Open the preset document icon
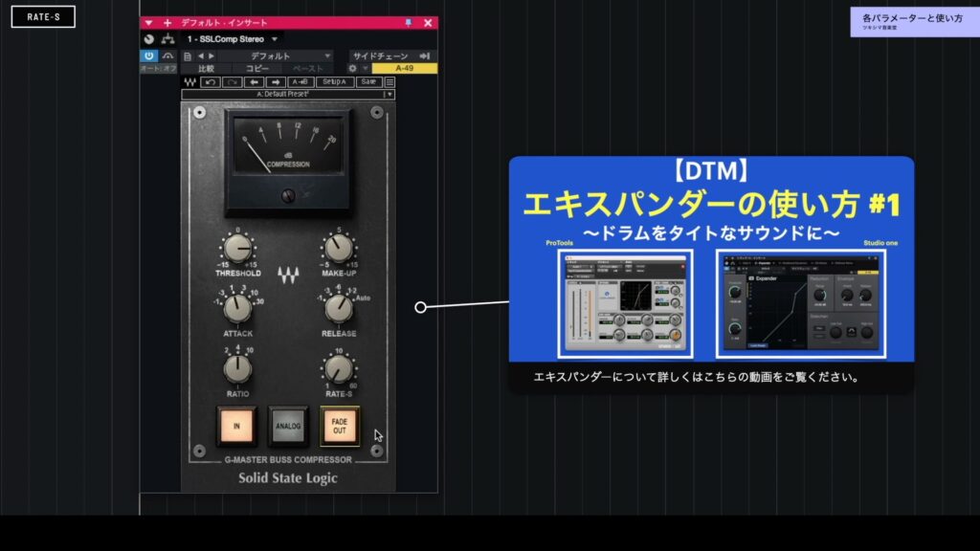Image resolution: width=980 pixels, height=551 pixels. pyautogui.click(x=187, y=56)
